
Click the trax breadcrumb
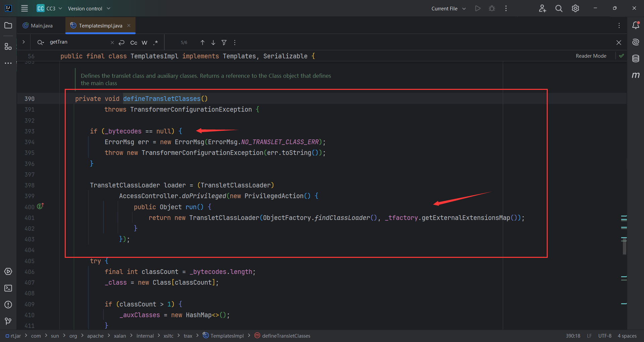188,336
